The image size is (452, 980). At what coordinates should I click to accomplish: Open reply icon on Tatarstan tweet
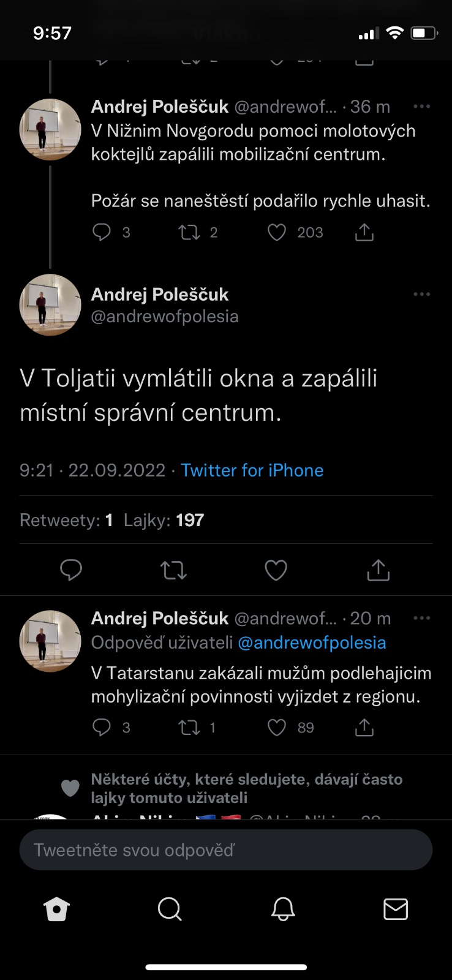(101, 727)
